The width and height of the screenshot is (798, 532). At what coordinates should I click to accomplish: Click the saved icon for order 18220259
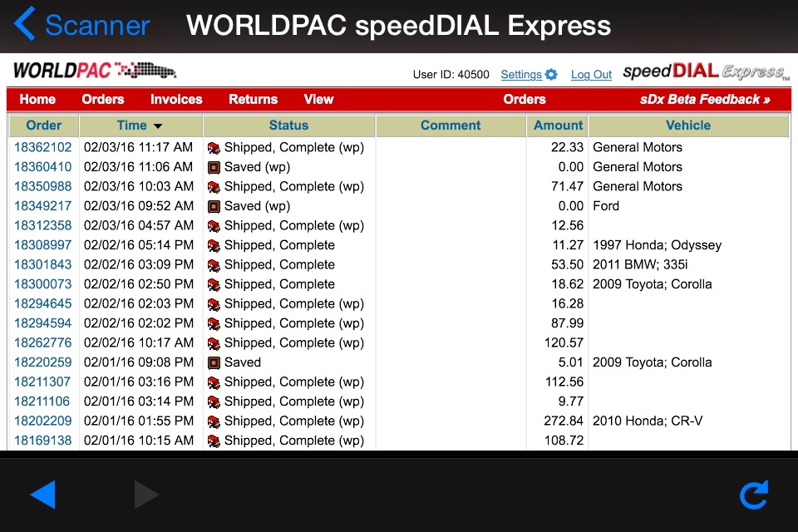214,362
